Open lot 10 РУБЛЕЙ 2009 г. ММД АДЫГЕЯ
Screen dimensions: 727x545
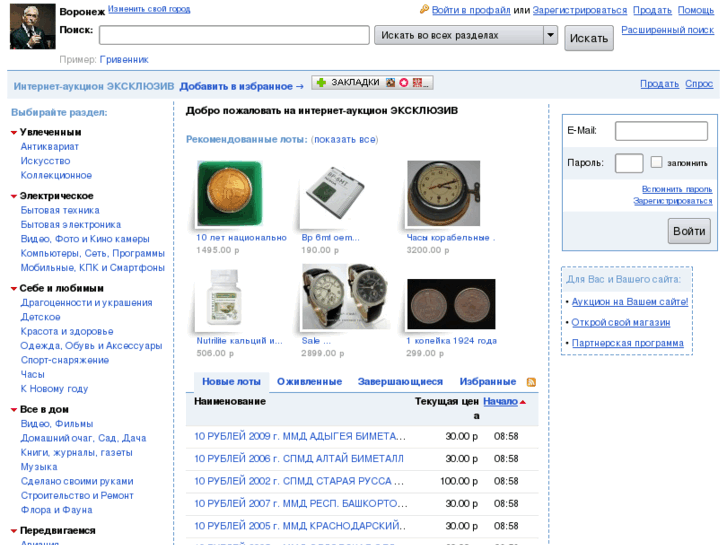click(300, 436)
